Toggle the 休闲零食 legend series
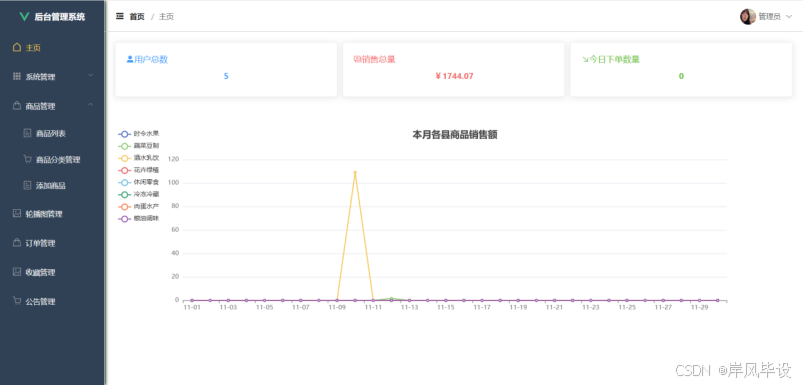The width and height of the screenshot is (803, 386). tap(138, 182)
